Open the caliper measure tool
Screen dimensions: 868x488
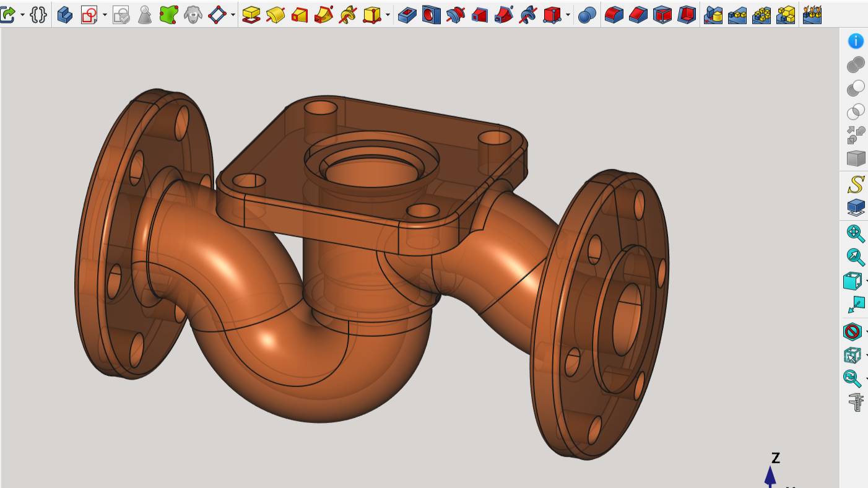[x=856, y=402]
